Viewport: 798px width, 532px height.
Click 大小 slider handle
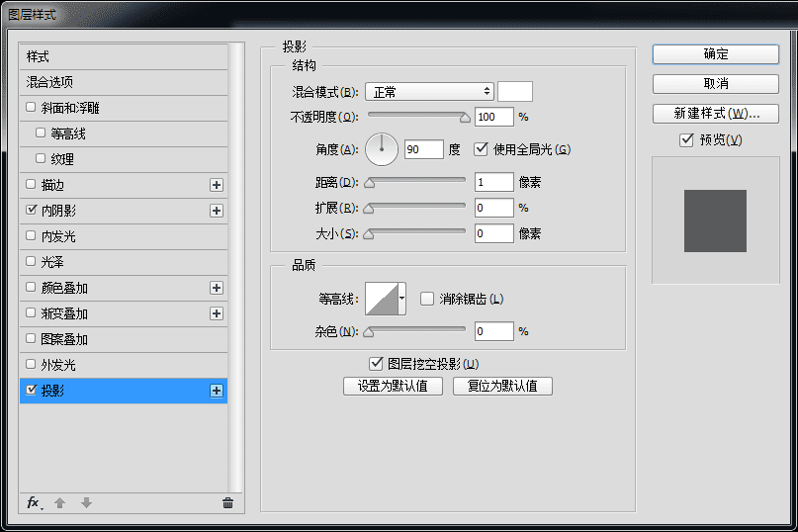coord(370,234)
